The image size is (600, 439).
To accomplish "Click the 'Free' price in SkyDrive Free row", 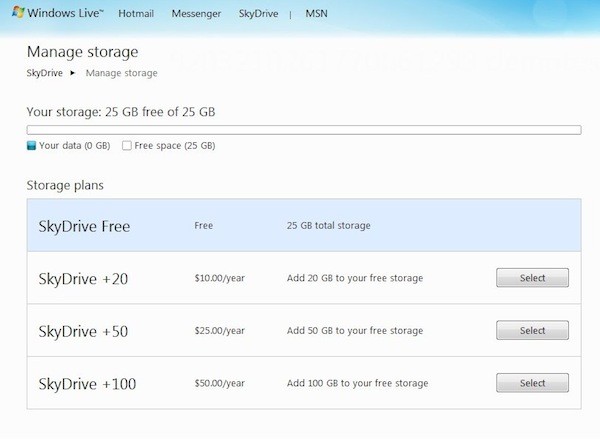I will [x=204, y=225].
